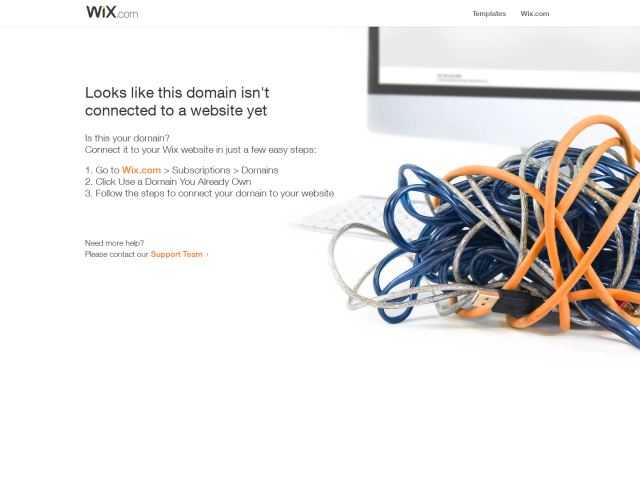Click the Wix.com logo in header
Screen dimensions: 640x480
pos(112,12)
